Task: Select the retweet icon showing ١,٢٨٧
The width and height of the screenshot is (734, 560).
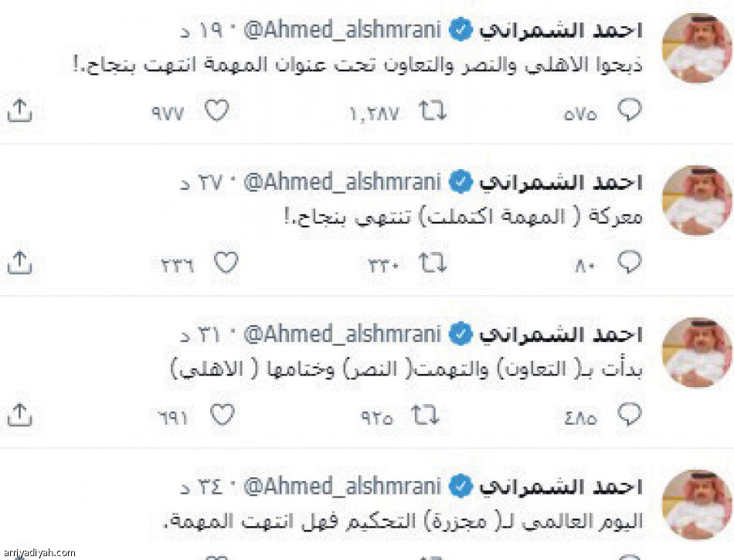Action: tap(433, 110)
